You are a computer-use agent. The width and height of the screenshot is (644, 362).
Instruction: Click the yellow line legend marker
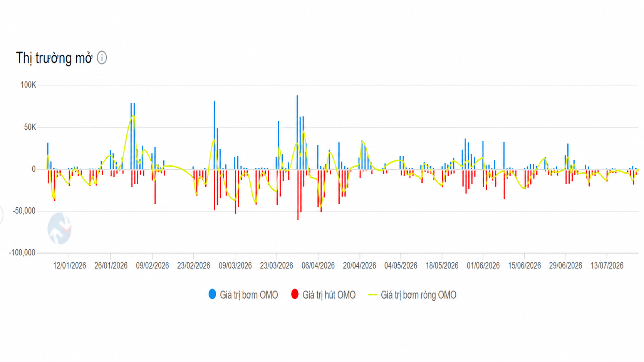point(372,295)
